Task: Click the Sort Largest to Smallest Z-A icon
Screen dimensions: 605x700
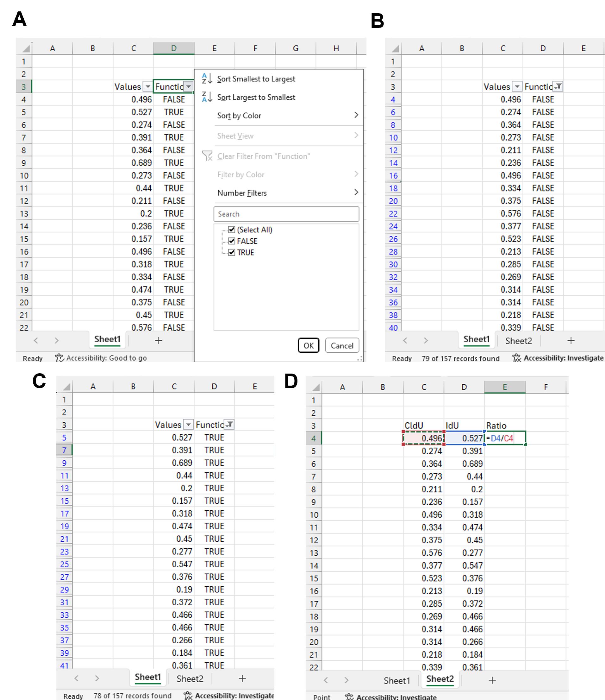Action: point(207,97)
